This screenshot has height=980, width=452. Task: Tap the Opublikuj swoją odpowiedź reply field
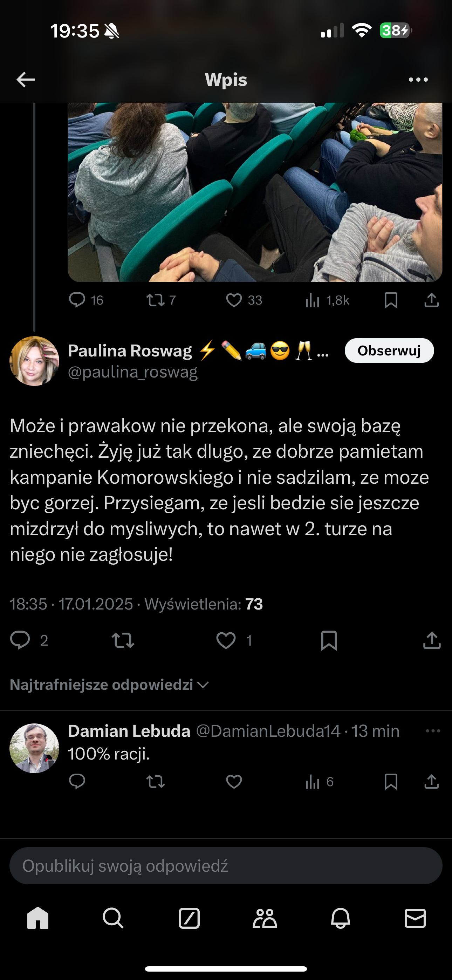pyautogui.click(x=226, y=866)
